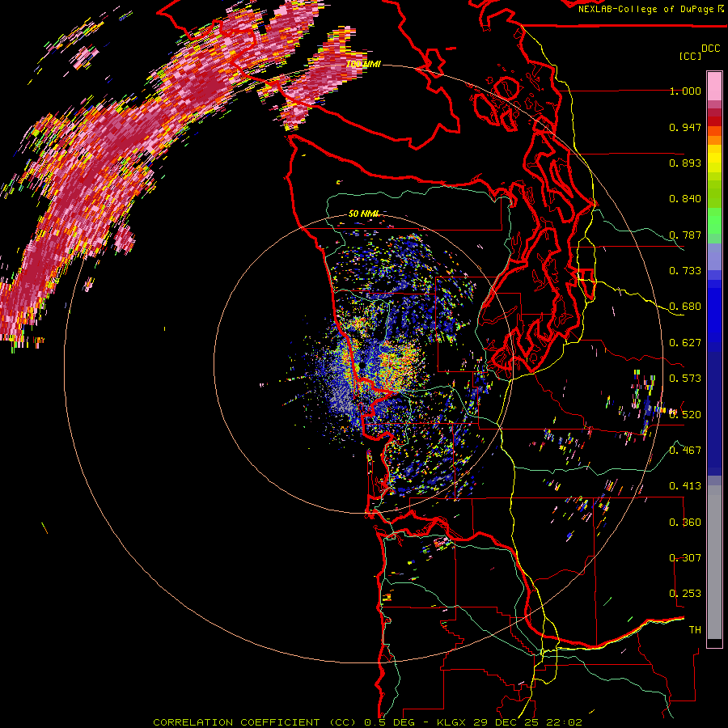Image resolution: width=728 pixels, height=728 pixels.
Task: Click the 0.947 color scale value
Action: point(685,127)
